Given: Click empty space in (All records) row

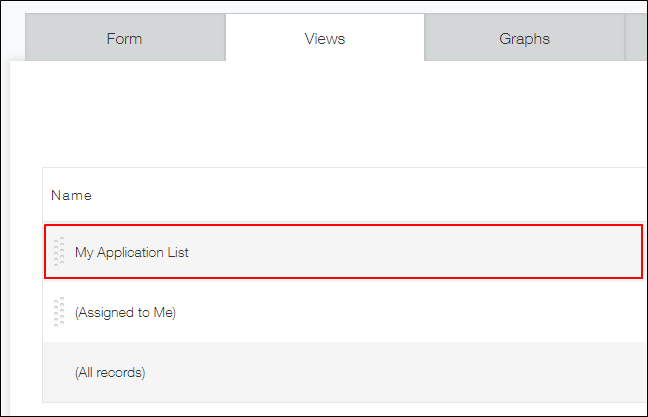Looking at the screenshot, I should [x=420, y=372].
